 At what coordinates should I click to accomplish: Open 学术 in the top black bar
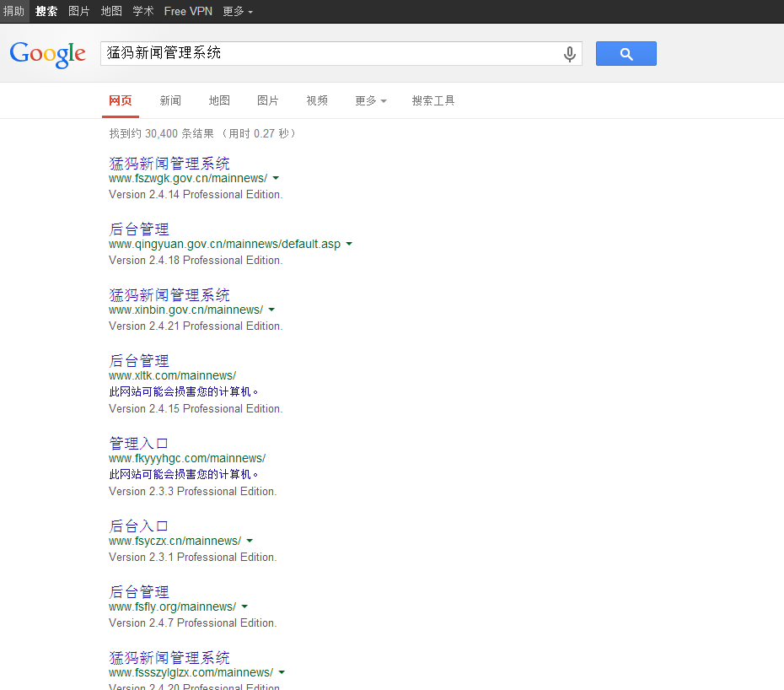(143, 11)
